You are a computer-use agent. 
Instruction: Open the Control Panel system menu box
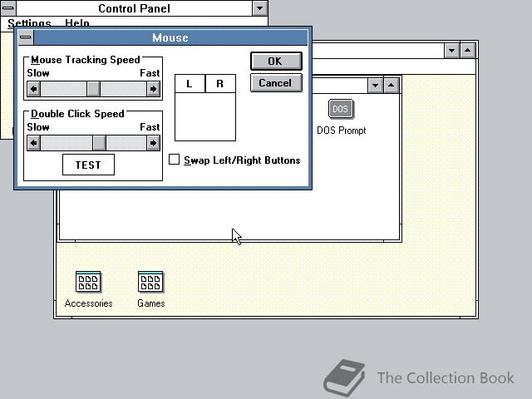(x=8, y=7)
